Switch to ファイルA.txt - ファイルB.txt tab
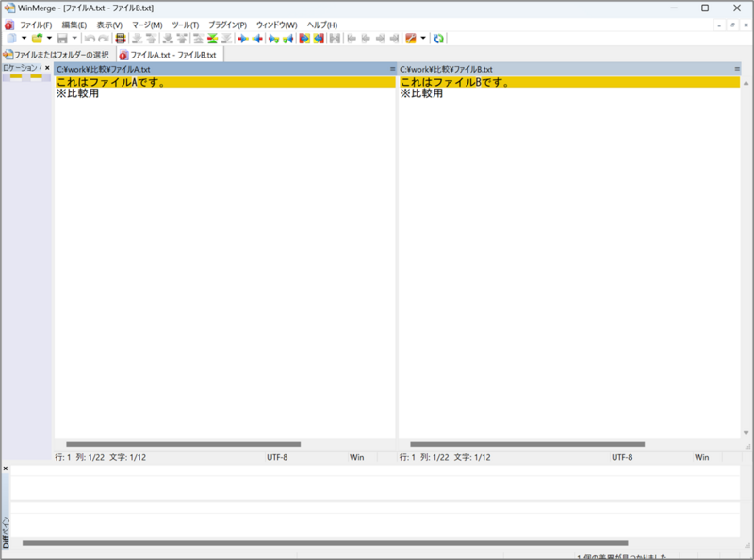 [x=169, y=55]
